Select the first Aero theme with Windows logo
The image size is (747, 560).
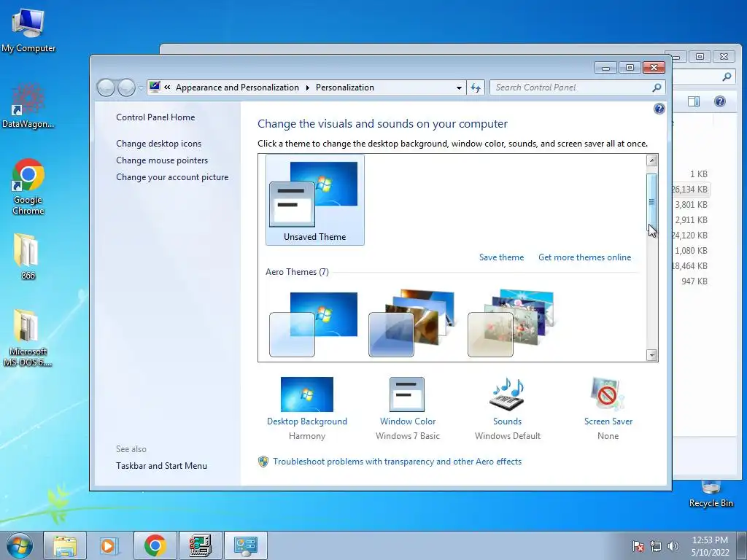click(314, 324)
